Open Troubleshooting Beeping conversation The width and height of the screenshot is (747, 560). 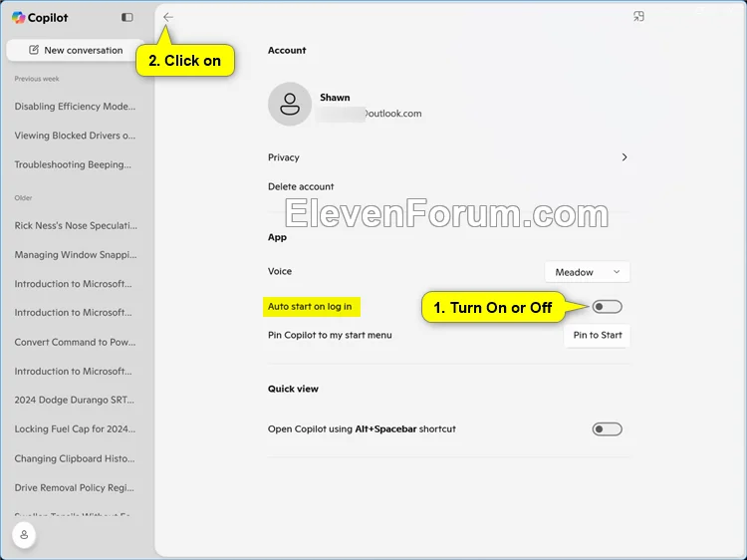[x=73, y=164]
